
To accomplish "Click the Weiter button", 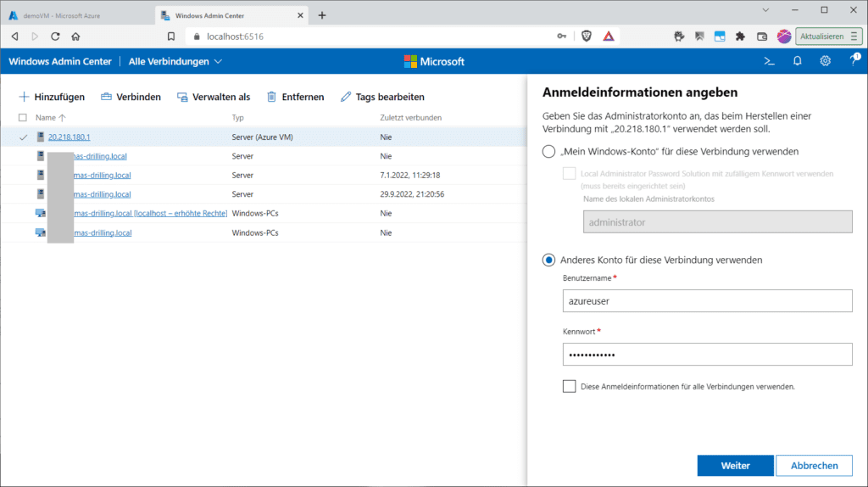I will pyautogui.click(x=735, y=466).
